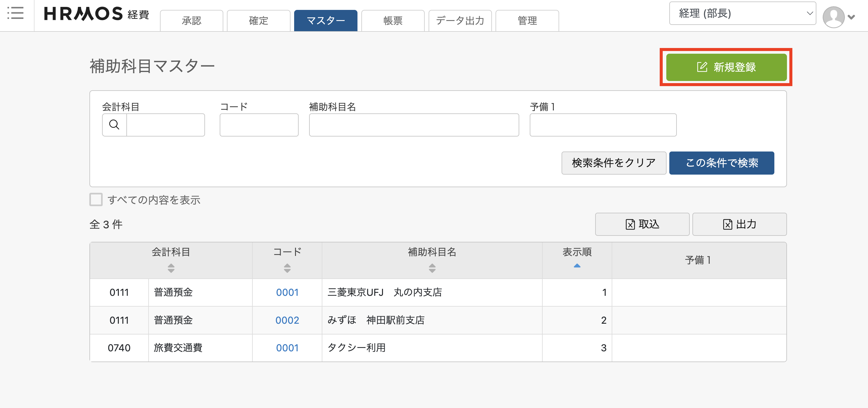Image resolution: width=868 pixels, height=408 pixels.
Task: Click 検索条件をクリア button
Action: 613,163
